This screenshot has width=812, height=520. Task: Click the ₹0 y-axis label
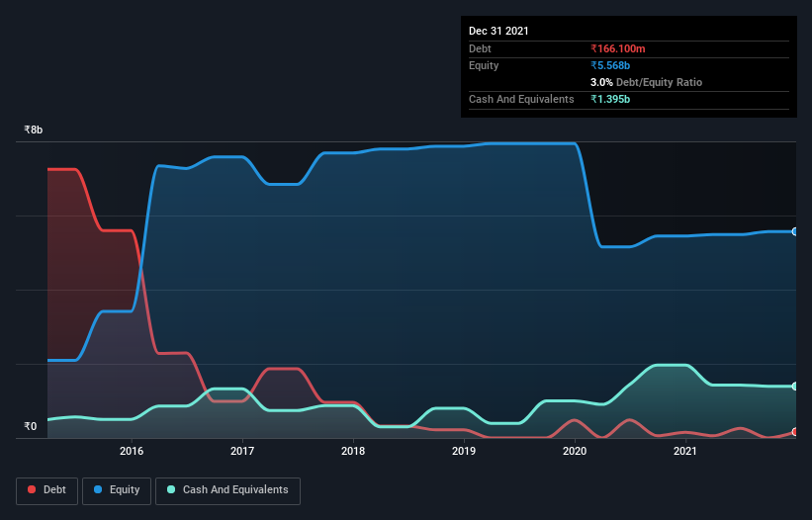click(x=30, y=426)
